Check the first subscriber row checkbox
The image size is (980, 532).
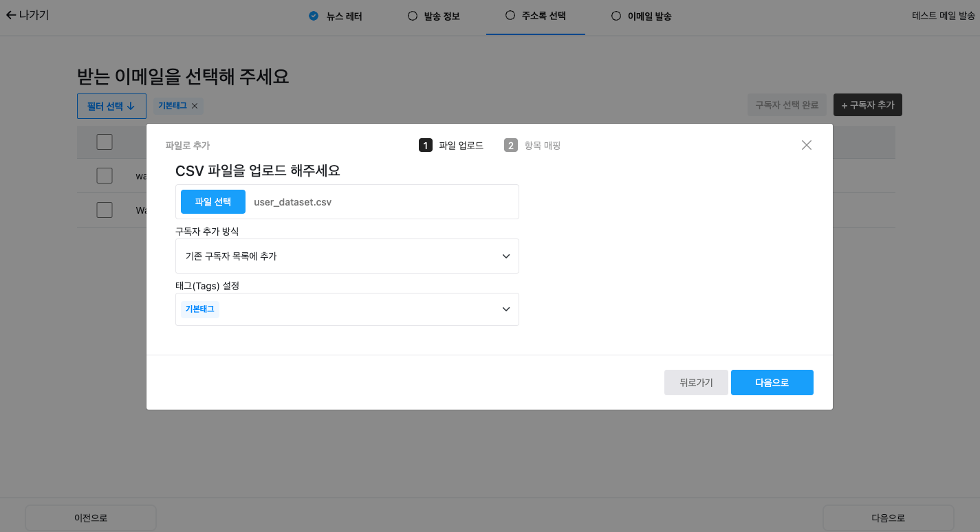[104, 175]
